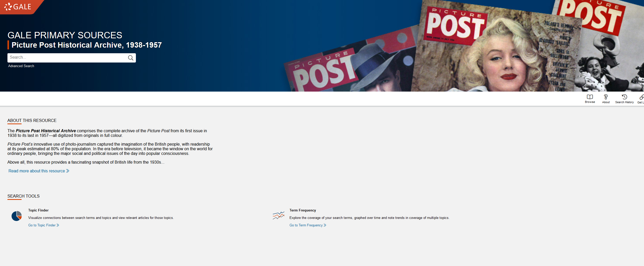Go to Topic Finder link
Screen dimensions: 644x266
44,225
